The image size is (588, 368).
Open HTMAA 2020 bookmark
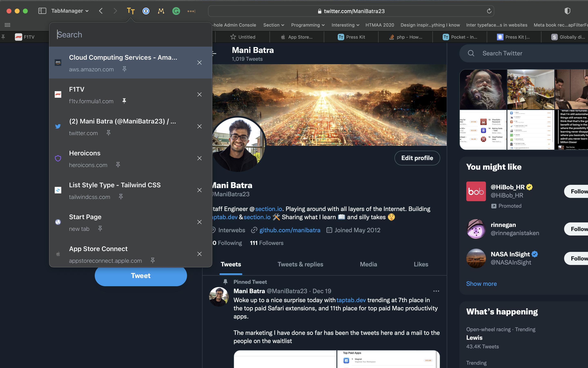(380, 25)
